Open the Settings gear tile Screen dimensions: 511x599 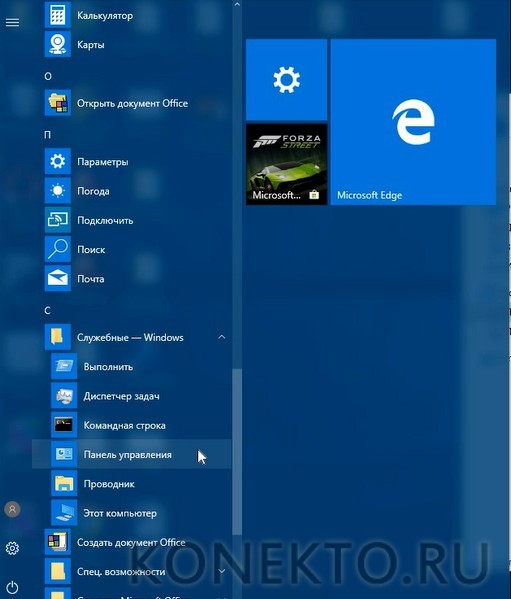(286, 80)
